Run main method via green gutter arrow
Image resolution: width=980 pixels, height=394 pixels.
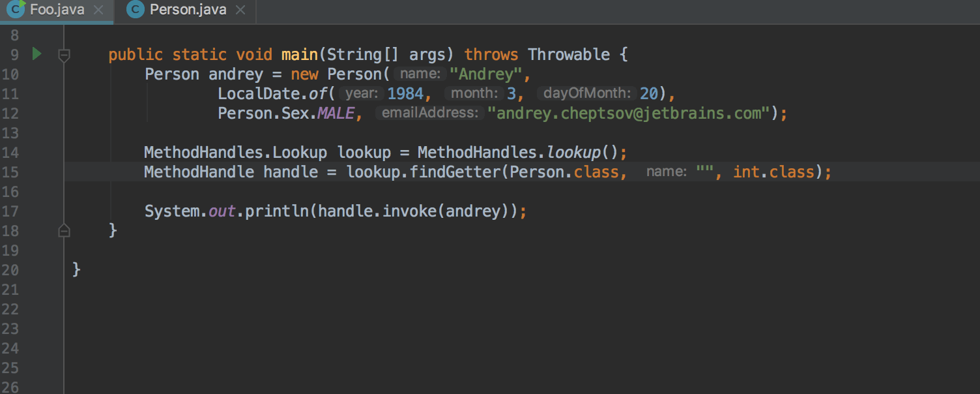tap(37, 54)
